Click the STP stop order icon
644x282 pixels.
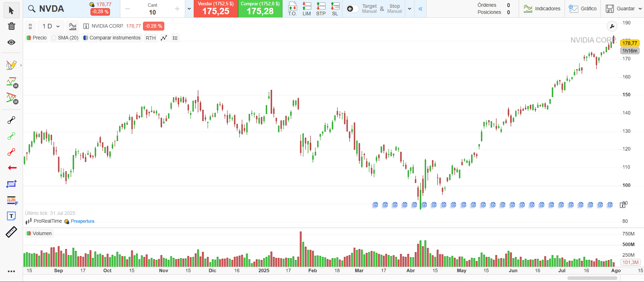click(x=321, y=9)
